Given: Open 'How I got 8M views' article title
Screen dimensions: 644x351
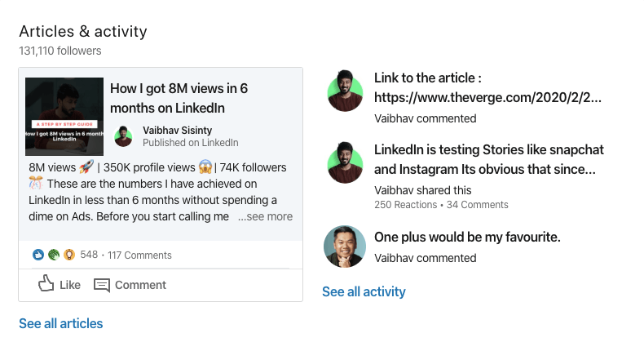Looking at the screenshot, I should click(x=179, y=98).
